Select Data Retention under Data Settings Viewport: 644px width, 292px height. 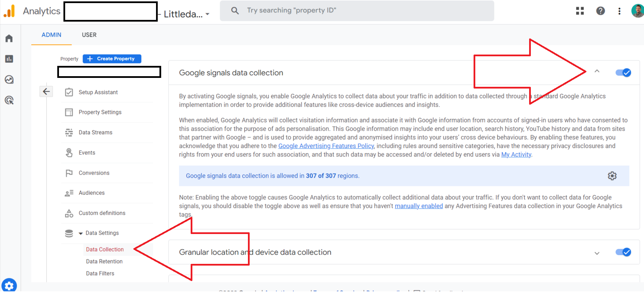[104, 261]
